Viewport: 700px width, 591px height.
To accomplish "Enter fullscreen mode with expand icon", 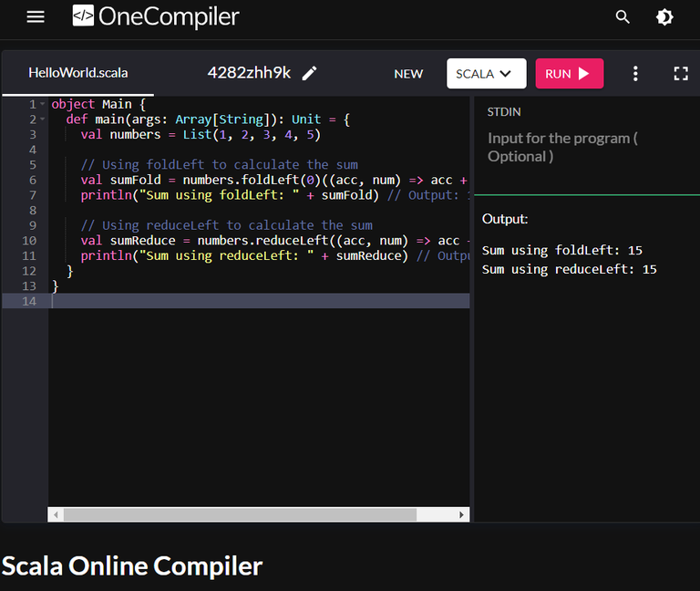I will coord(681,74).
